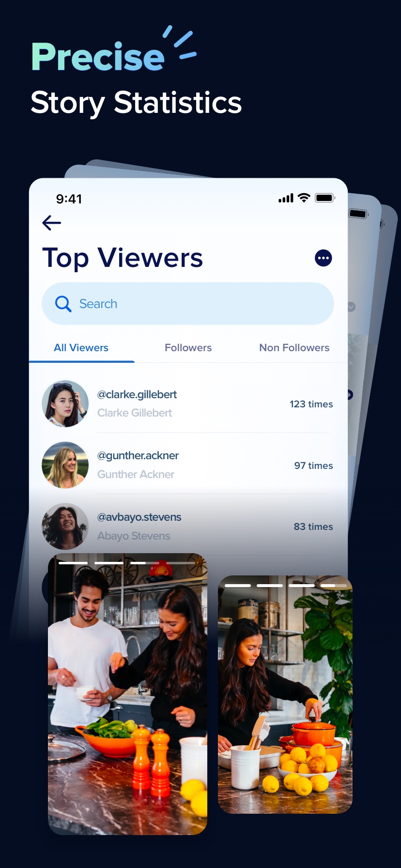Switch to the Non Followers tab

[x=294, y=348]
